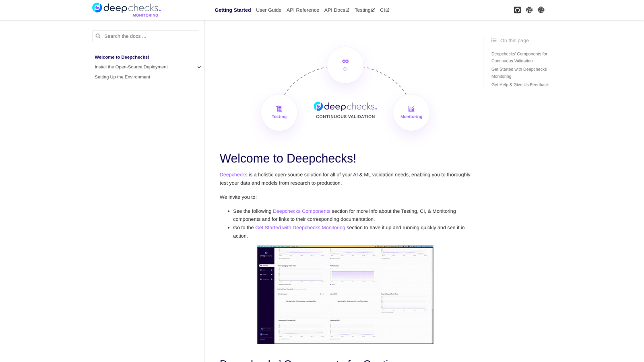Open the external Testing nav link

coord(365,10)
